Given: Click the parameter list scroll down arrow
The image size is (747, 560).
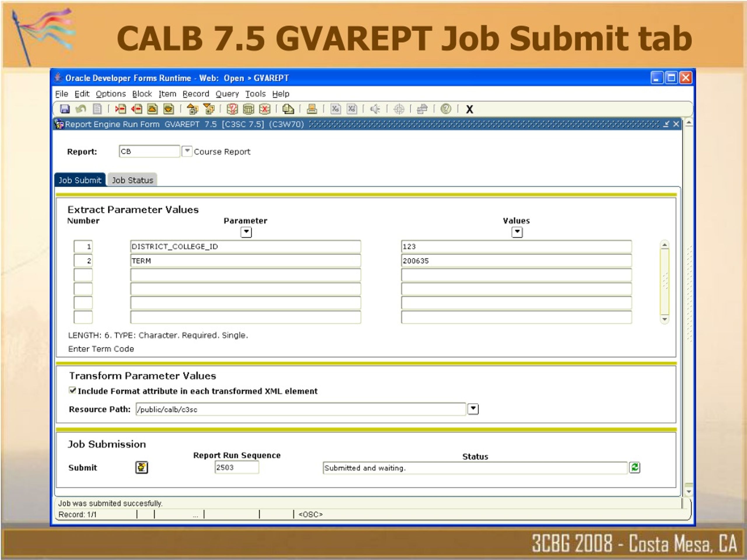Looking at the screenshot, I should click(665, 319).
